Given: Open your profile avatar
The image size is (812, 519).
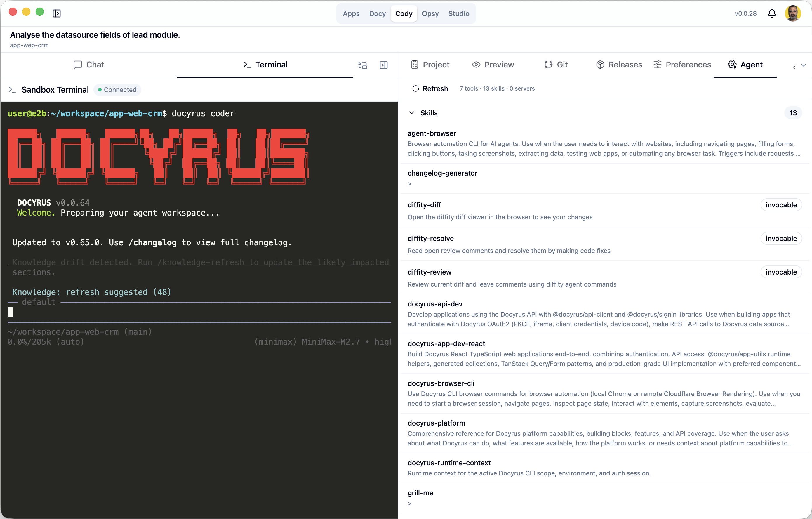Looking at the screenshot, I should point(793,13).
